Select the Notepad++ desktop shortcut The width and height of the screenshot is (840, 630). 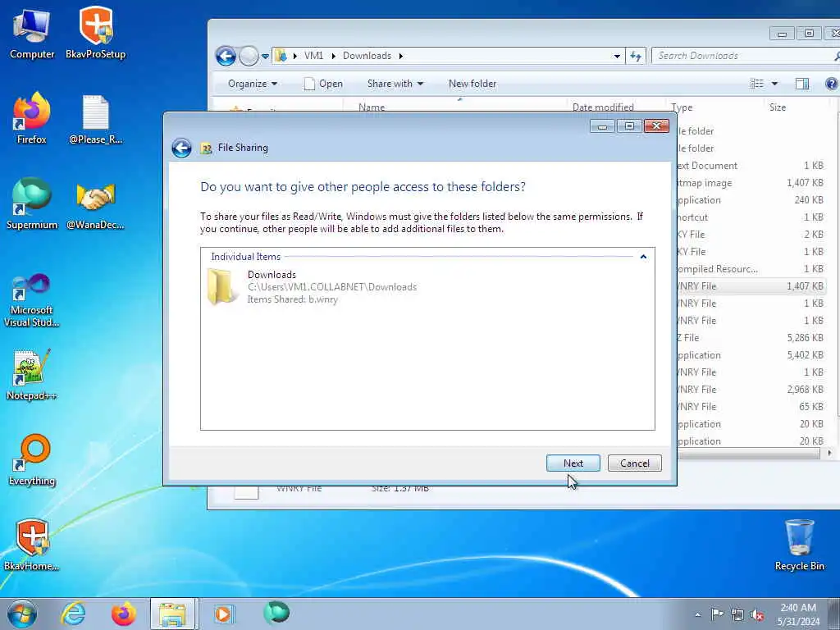point(32,375)
